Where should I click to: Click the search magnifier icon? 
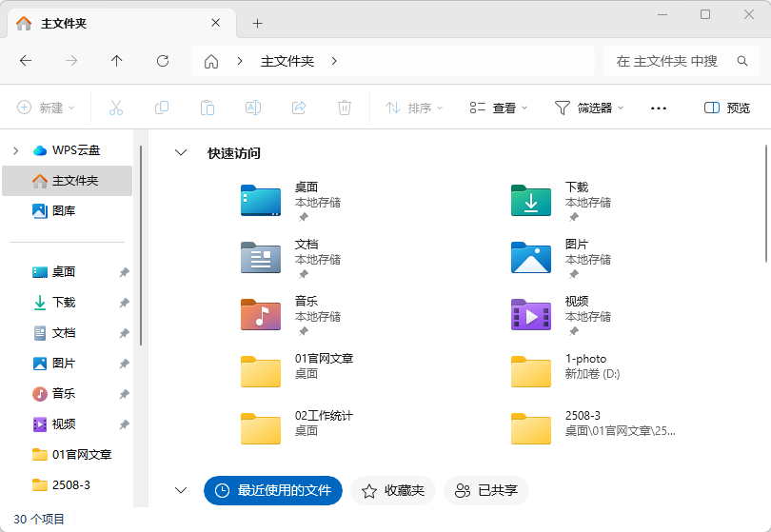click(x=742, y=61)
